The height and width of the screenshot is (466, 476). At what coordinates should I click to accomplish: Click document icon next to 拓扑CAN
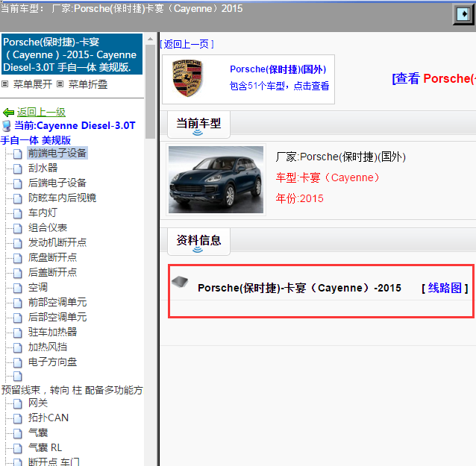pyautogui.click(x=18, y=419)
